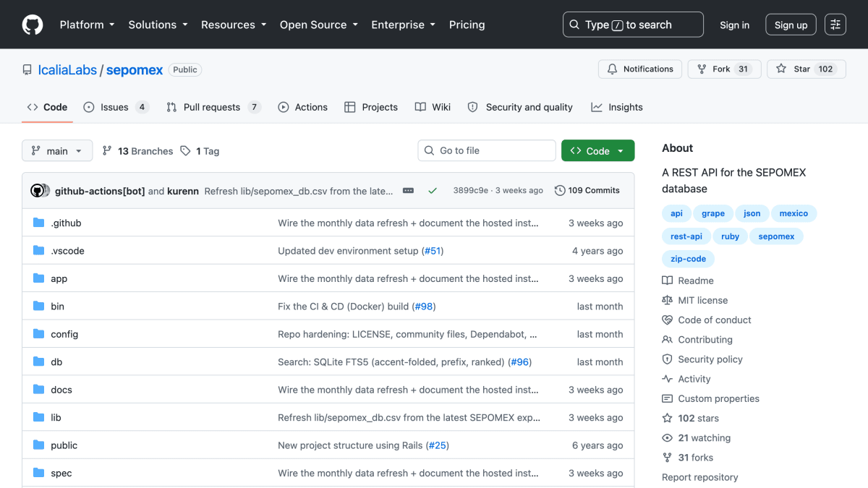Click the fork icon in Fork button
This screenshot has height=488, width=868.
click(x=702, y=69)
